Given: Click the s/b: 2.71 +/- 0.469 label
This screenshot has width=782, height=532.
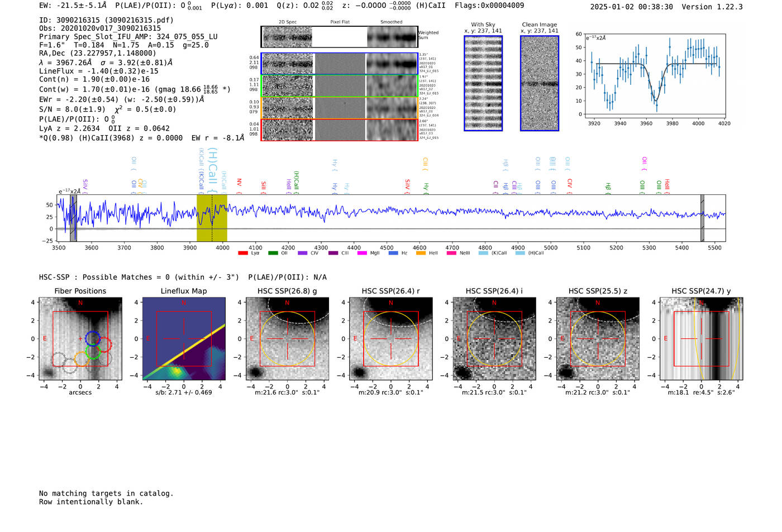Looking at the screenshot, I should pos(184,392).
